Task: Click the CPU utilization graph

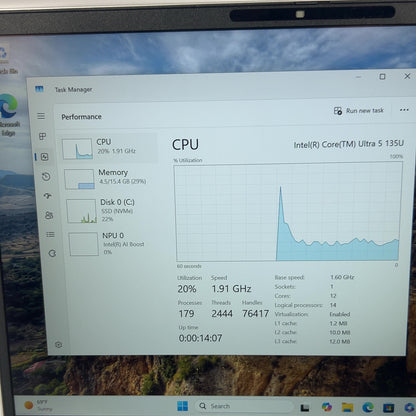Action: pos(288,212)
